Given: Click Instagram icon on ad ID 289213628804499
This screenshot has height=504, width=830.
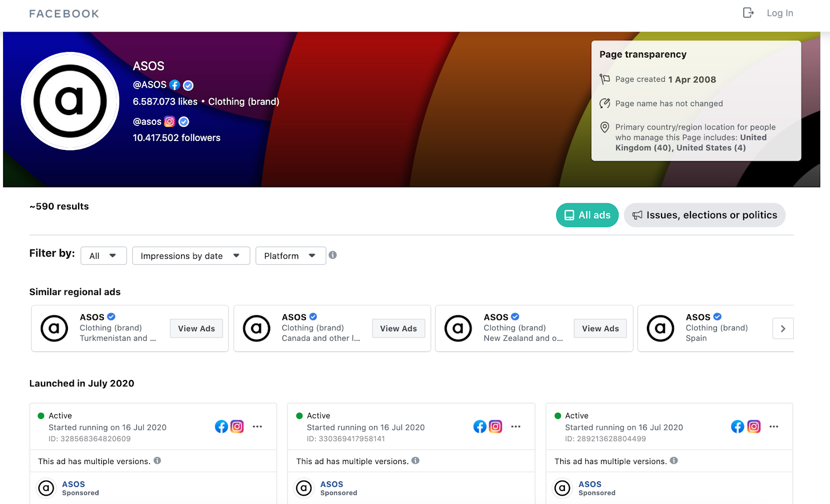Looking at the screenshot, I should coord(754,427).
